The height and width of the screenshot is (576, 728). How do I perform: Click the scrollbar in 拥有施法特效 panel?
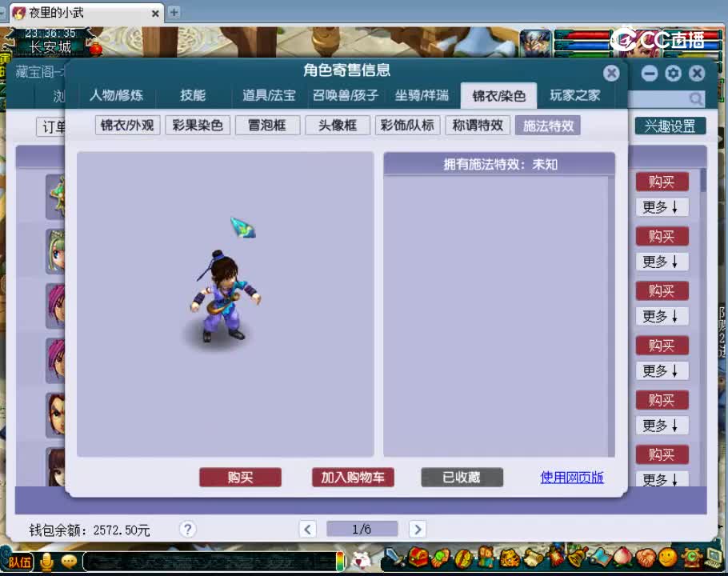pyautogui.click(x=611, y=316)
